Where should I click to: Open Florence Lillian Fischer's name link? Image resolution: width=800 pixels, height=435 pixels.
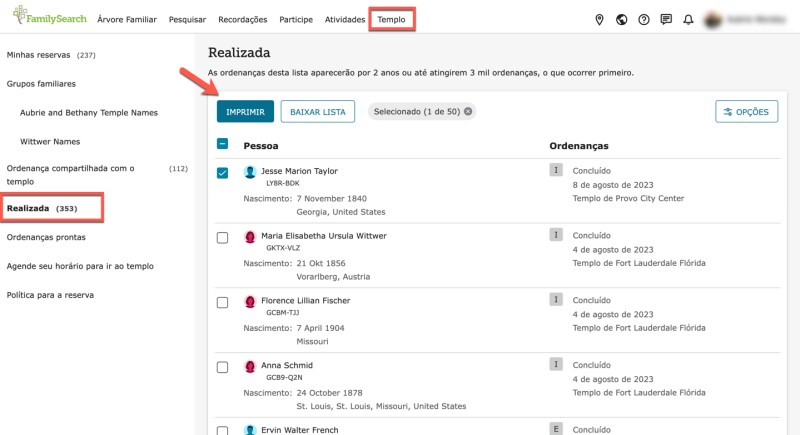coord(306,300)
